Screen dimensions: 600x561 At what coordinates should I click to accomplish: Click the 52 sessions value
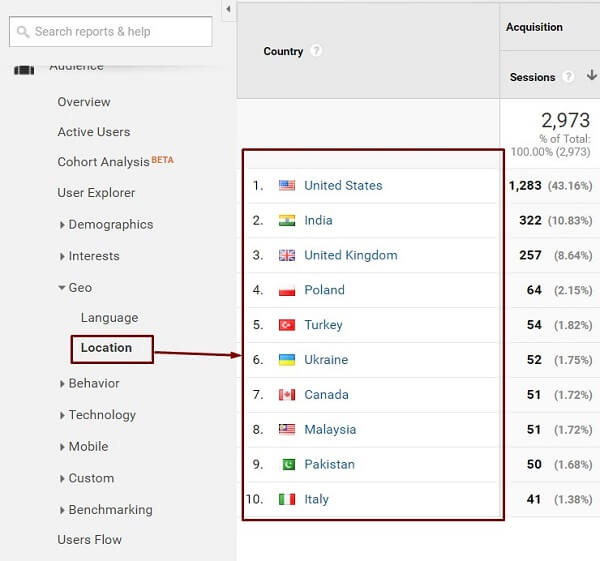534,360
